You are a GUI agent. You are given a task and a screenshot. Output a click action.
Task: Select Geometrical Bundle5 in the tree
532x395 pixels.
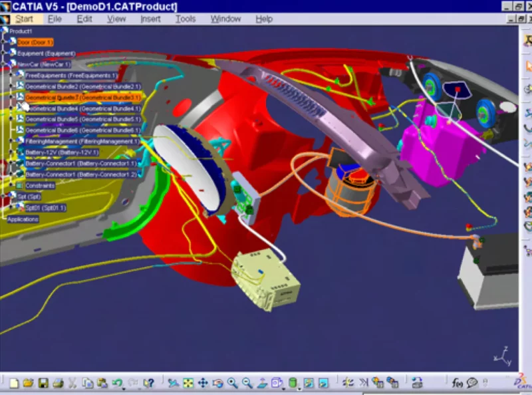point(83,120)
